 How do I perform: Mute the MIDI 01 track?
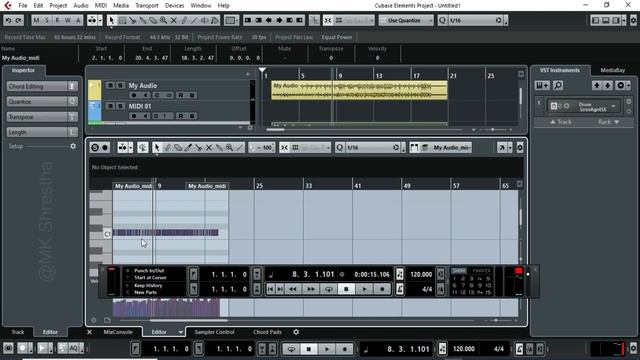coord(110,106)
